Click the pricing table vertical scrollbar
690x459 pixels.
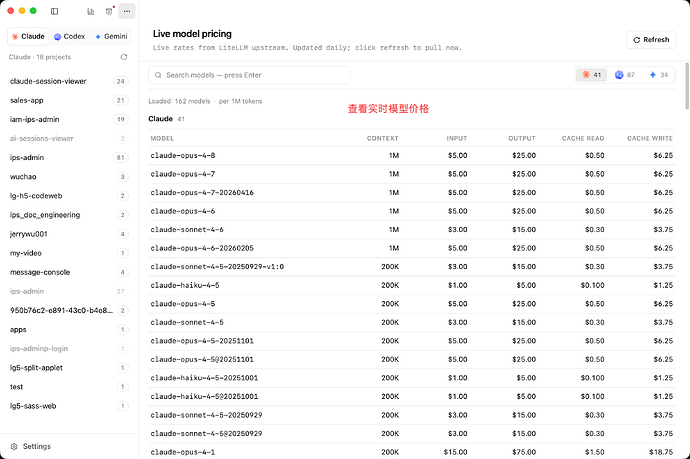click(687, 86)
